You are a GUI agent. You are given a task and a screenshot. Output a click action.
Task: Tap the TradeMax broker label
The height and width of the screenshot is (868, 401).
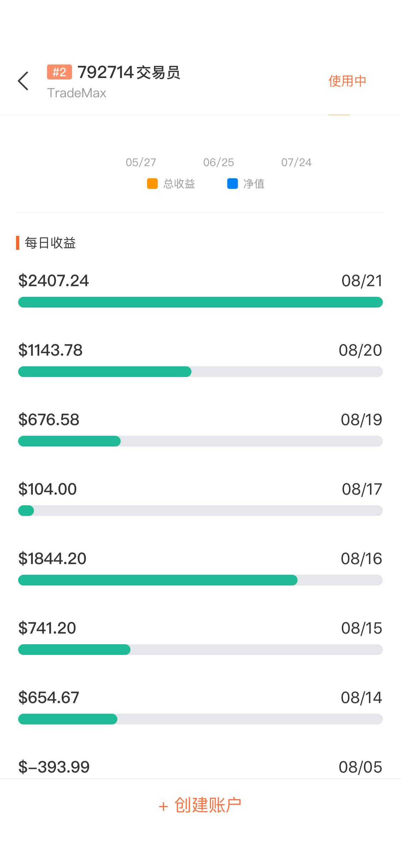77,93
